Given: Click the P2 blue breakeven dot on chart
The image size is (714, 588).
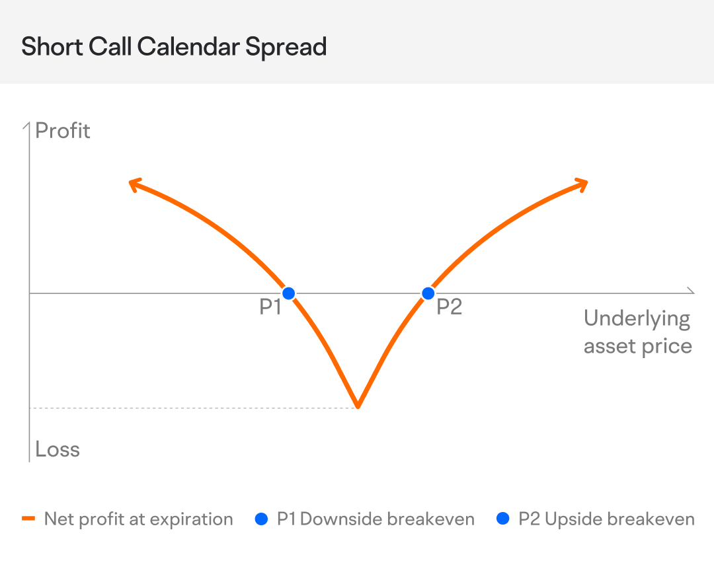Looking at the screenshot, I should pos(428,293).
